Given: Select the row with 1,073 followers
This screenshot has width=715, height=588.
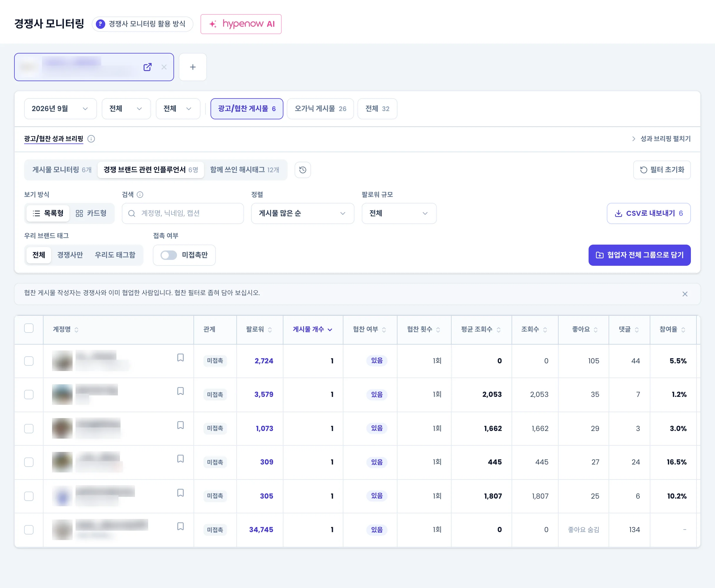Looking at the screenshot, I should click(x=29, y=428).
